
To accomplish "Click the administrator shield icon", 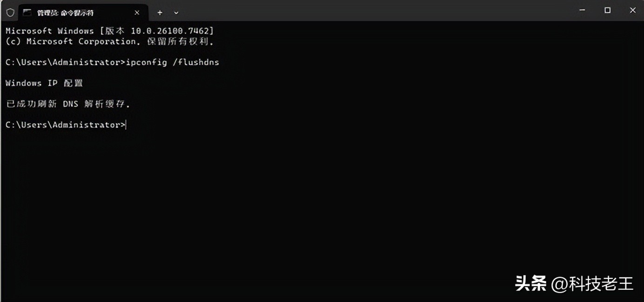I will pyautogui.click(x=10, y=13).
